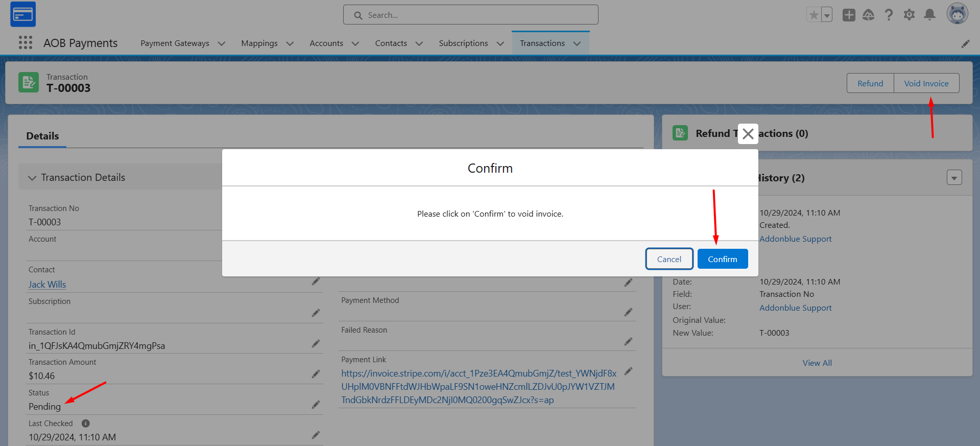The image size is (980, 446).
Task: Switch to the Subscriptions tab
Action: [463, 43]
